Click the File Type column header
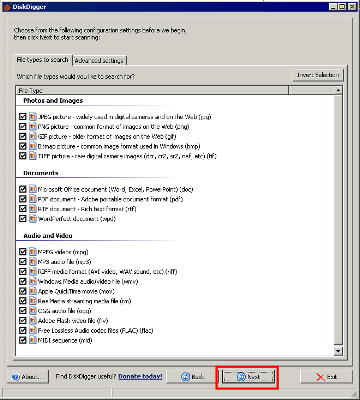This screenshot has width=360, height=400. coord(152,90)
